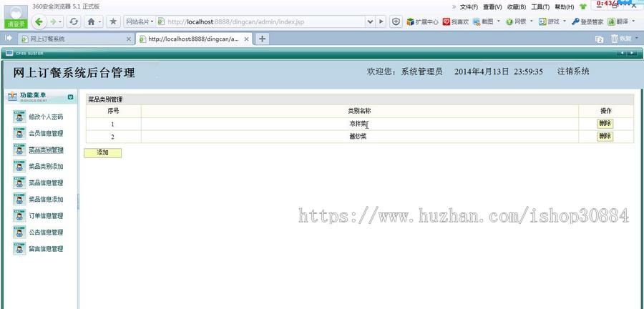Open 公告信息管理 in sidebar
The height and width of the screenshot is (309, 644).
point(46,232)
